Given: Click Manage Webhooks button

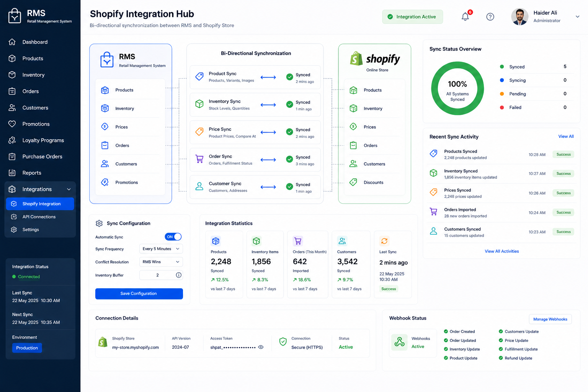Looking at the screenshot, I should point(550,319).
